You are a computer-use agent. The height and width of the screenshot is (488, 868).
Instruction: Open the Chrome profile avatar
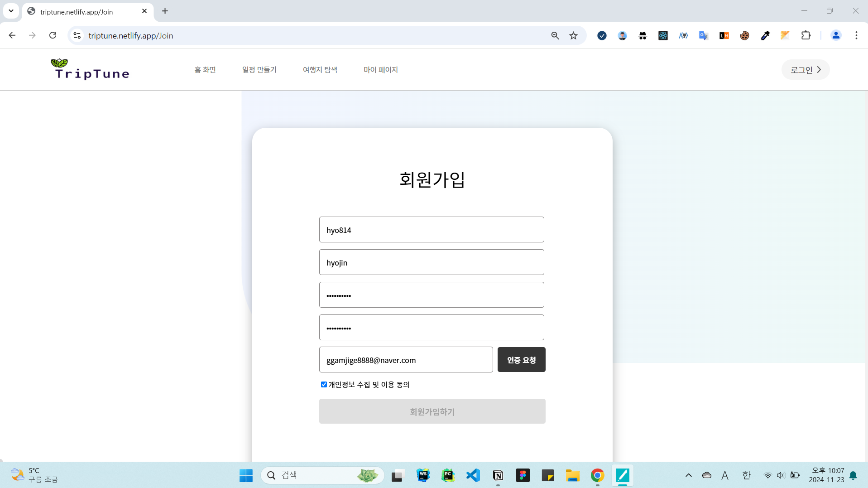click(835, 35)
